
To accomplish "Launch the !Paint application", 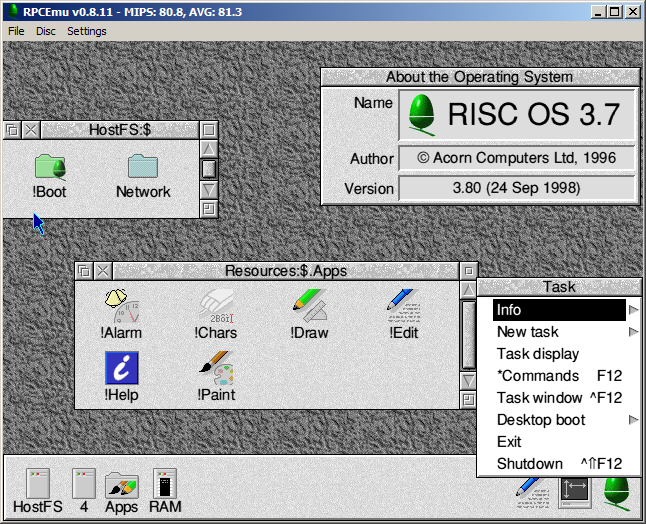I will [216, 377].
